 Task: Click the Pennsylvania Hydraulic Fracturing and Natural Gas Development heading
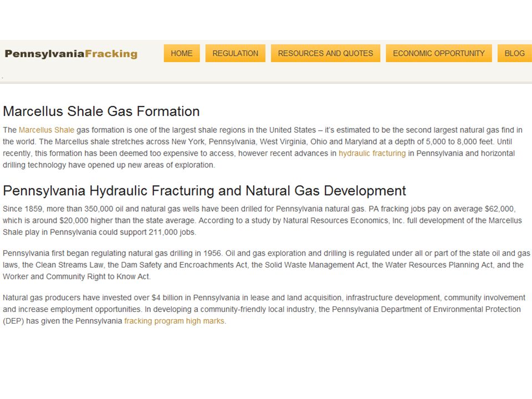coord(204,191)
